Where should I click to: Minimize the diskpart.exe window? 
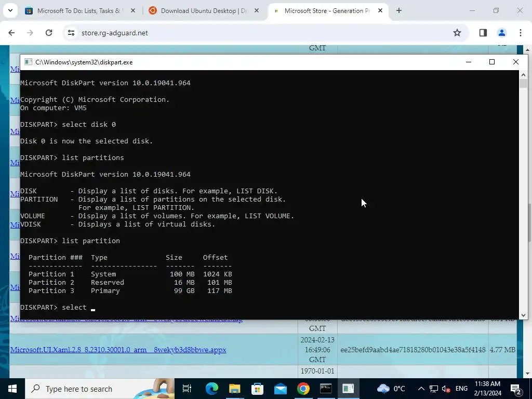click(x=469, y=62)
